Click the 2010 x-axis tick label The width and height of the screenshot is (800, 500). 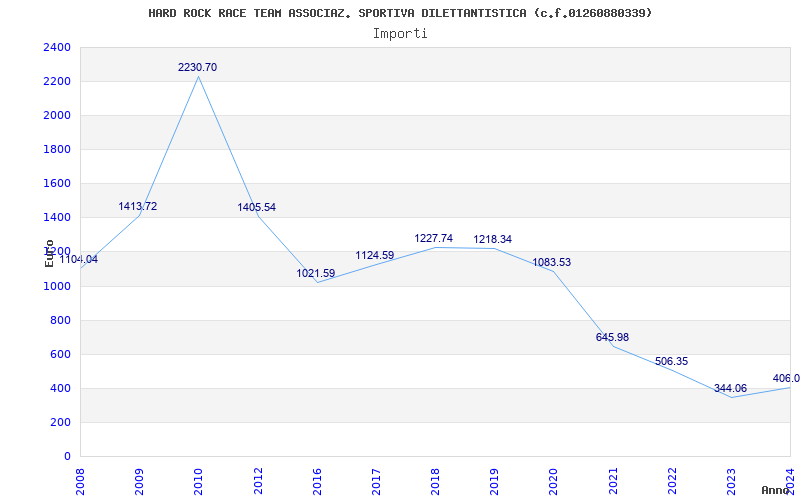pyautogui.click(x=199, y=481)
